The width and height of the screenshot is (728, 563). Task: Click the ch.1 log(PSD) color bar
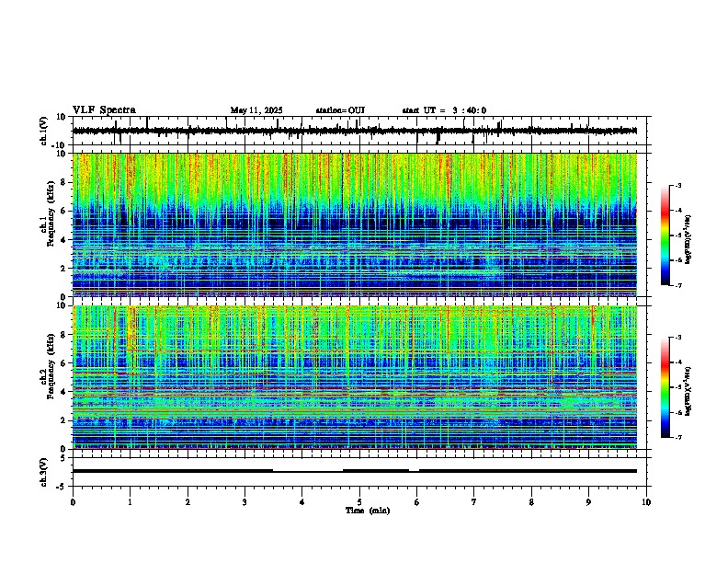(x=665, y=236)
